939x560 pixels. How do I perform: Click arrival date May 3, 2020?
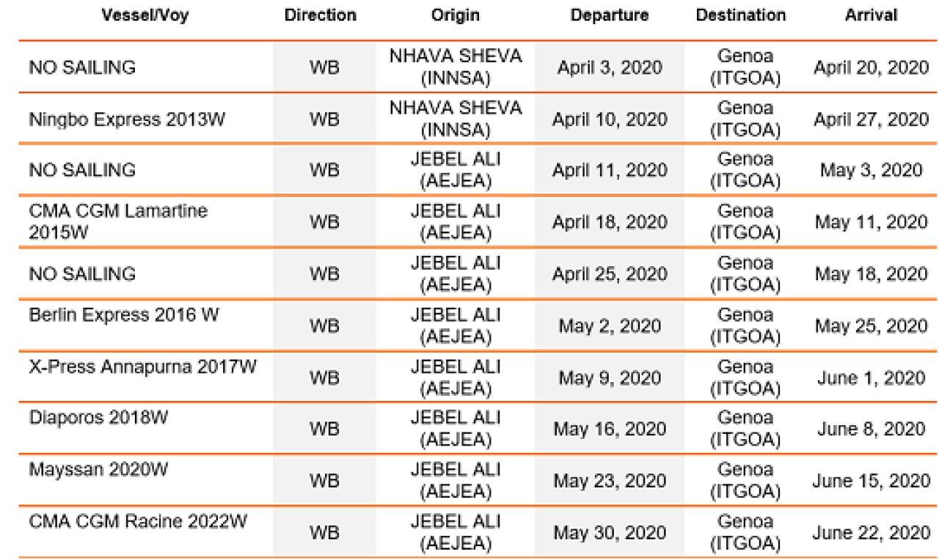[x=871, y=170]
